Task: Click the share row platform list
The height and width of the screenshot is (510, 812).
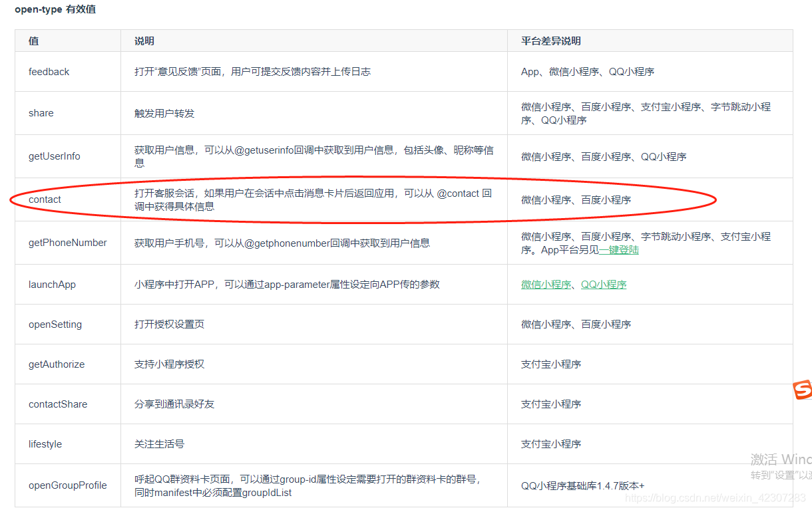Action: [x=646, y=113]
